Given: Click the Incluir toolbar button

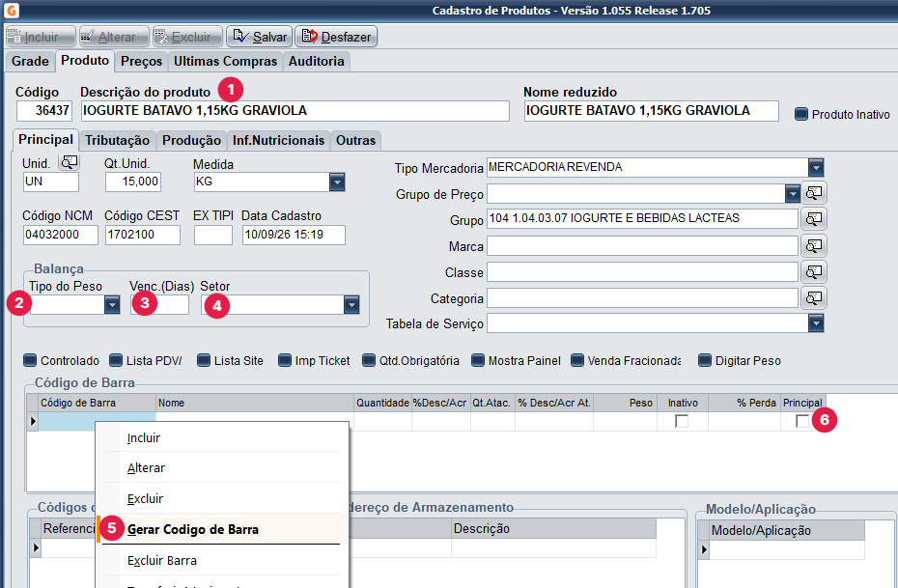Looking at the screenshot, I should [x=41, y=37].
